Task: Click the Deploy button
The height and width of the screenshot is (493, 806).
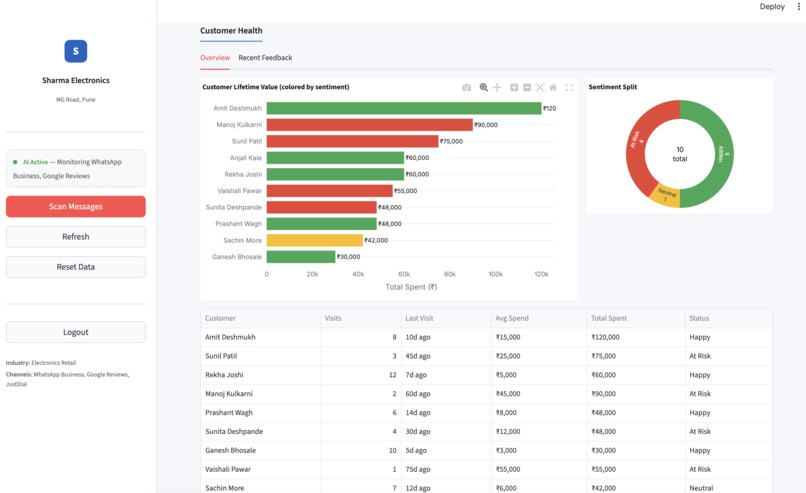Action: [772, 7]
